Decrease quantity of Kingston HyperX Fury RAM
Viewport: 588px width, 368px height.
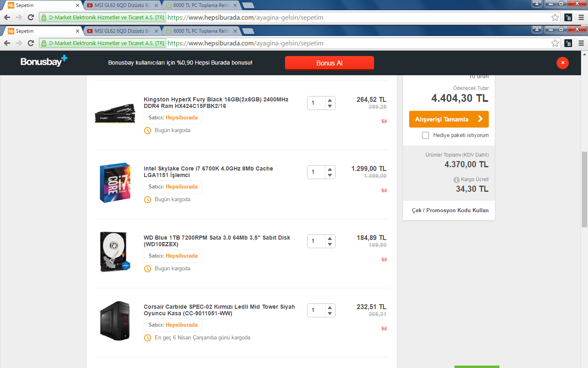tap(330, 106)
